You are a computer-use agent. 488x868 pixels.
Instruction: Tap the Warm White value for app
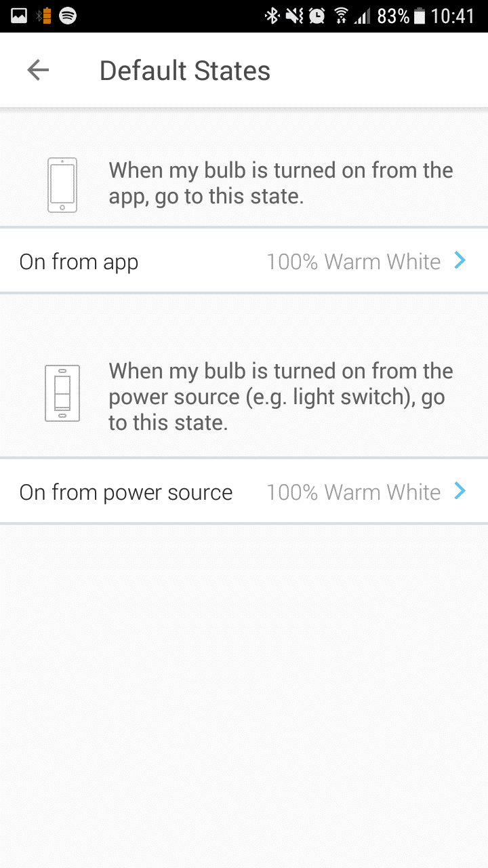(x=353, y=262)
